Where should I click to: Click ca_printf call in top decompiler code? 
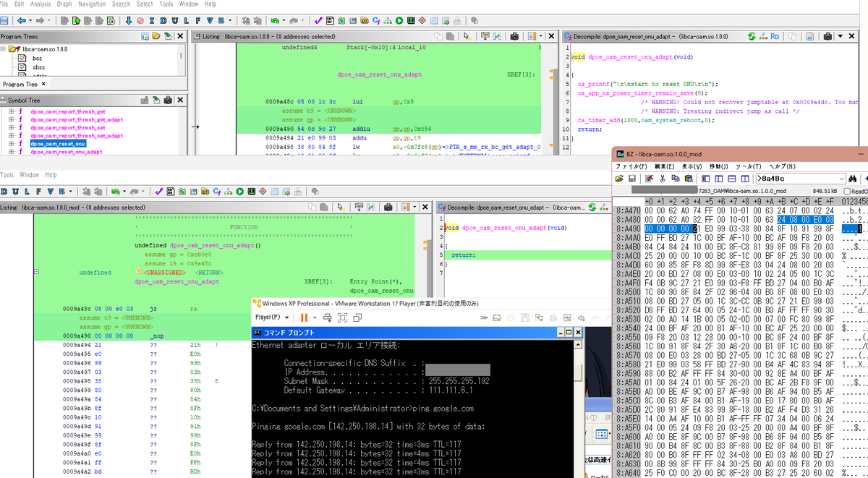tap(594, 83)
